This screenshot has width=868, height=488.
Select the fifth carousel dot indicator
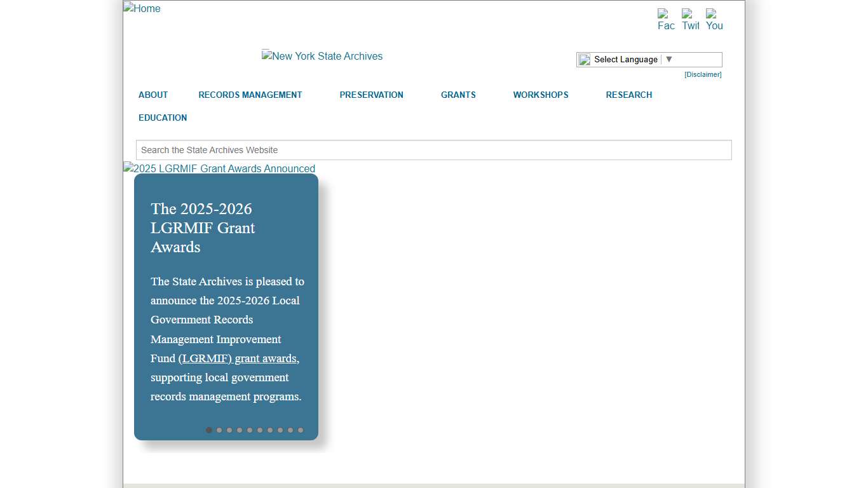point(250,430)
